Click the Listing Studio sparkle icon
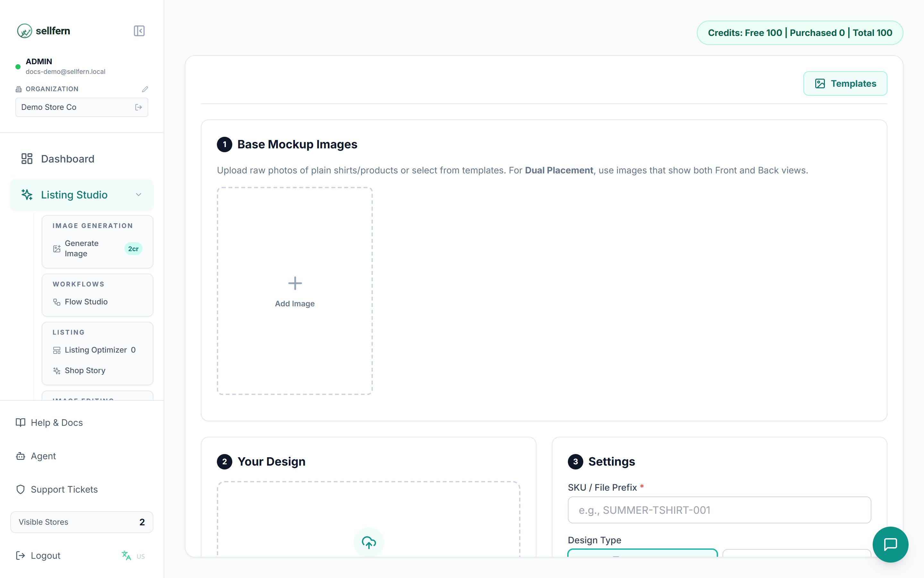The image size is (924, 578). click(27, 195)
